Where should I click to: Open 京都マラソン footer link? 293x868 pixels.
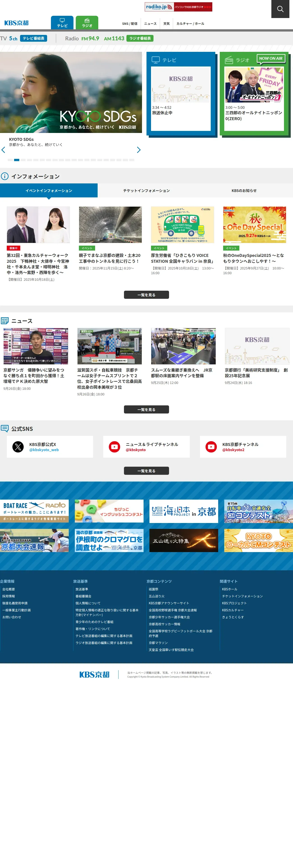[x=158, y=643]
